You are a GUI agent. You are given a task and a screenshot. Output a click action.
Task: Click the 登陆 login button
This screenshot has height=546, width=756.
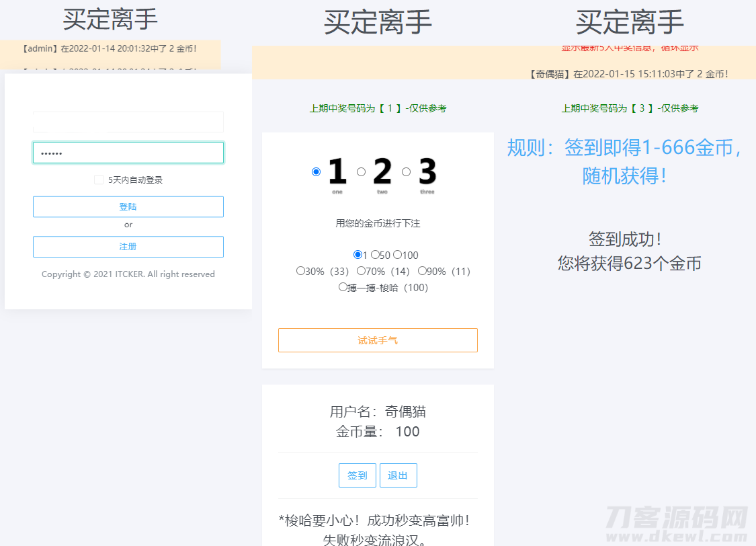(x=128, y=206)
